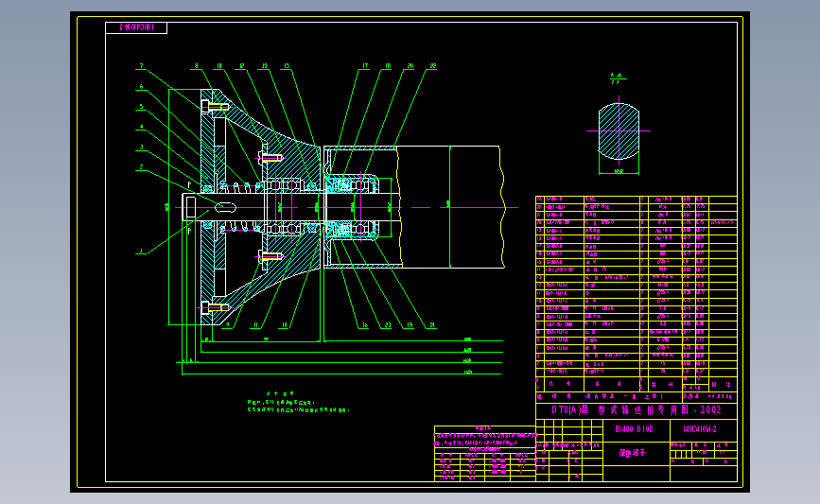The height and width of the screenshot is (504, 820).
Task: Pick callout number 15
Action: point(287,66)
